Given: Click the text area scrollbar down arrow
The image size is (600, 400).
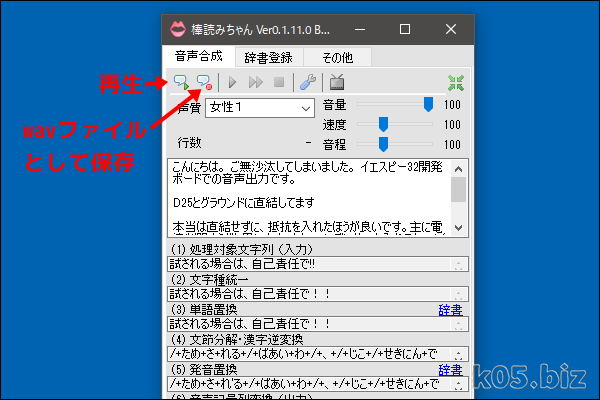Looking at the screenshot, I should pyautogui.click(x=458, y=228).
